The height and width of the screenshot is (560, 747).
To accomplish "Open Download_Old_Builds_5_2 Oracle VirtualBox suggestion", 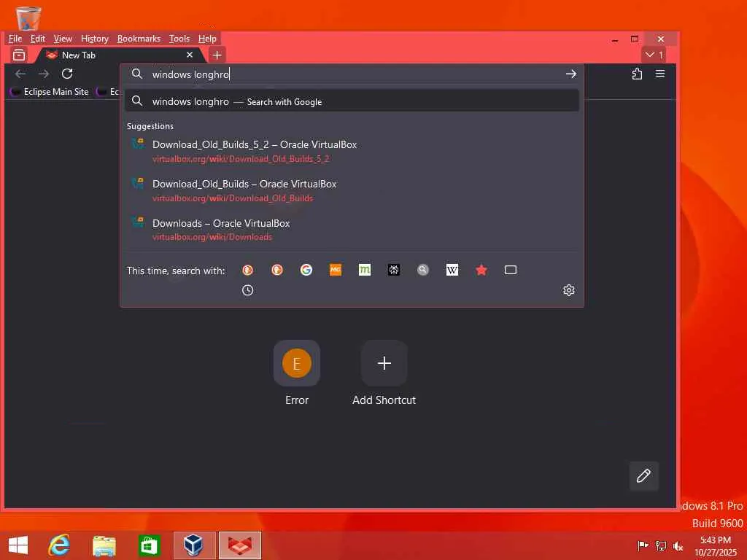I will point(352,151).
